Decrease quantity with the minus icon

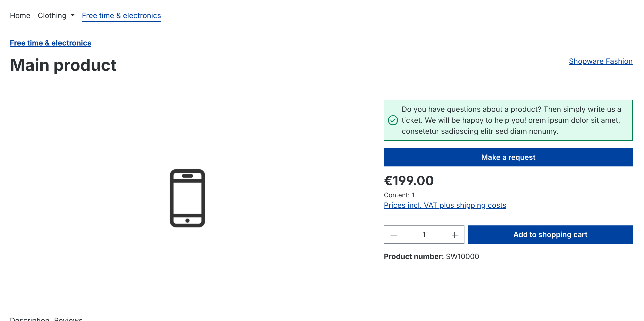393,235
